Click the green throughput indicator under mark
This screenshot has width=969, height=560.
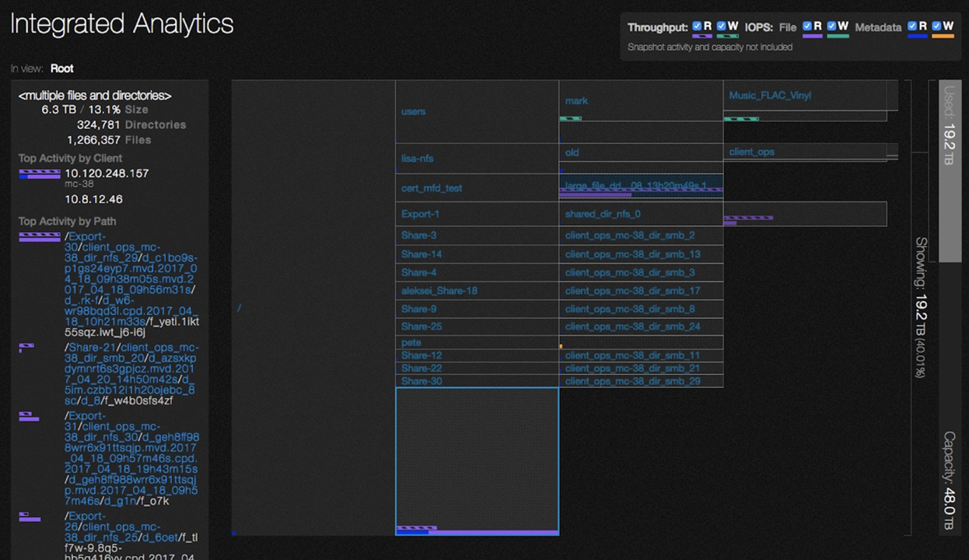click(570, 118)
